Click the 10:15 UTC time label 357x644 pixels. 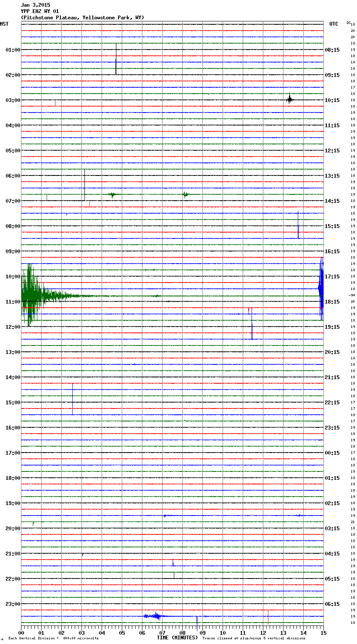332,100
